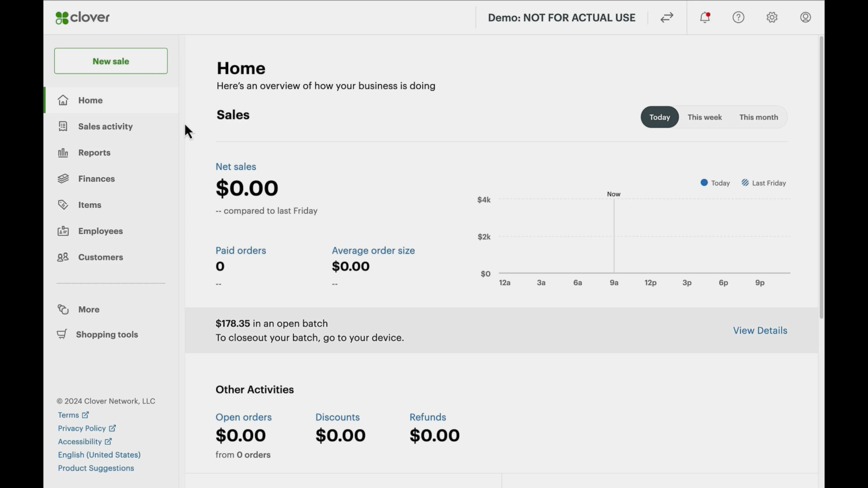
Task: Open Product Suggestions link
Action: point(96,468)
